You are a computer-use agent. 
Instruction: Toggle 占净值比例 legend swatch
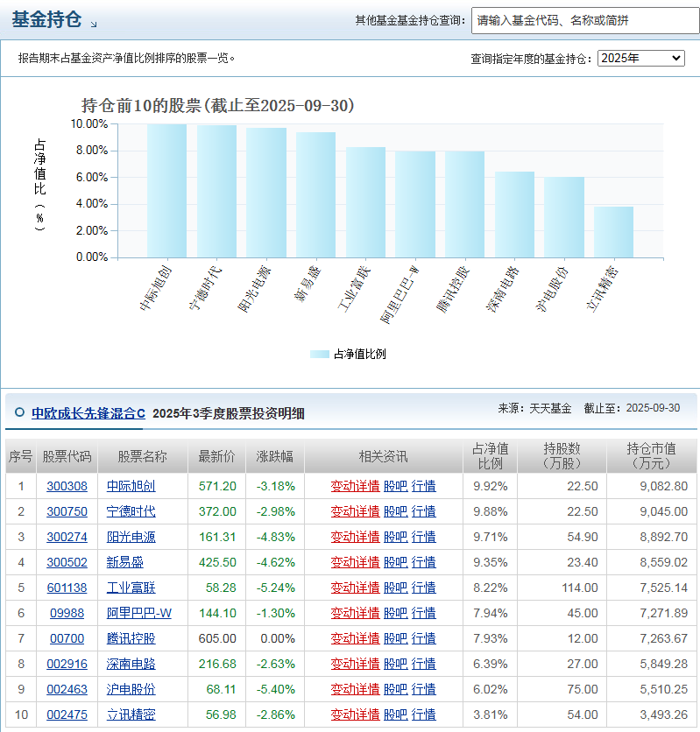tap(320, 355)
